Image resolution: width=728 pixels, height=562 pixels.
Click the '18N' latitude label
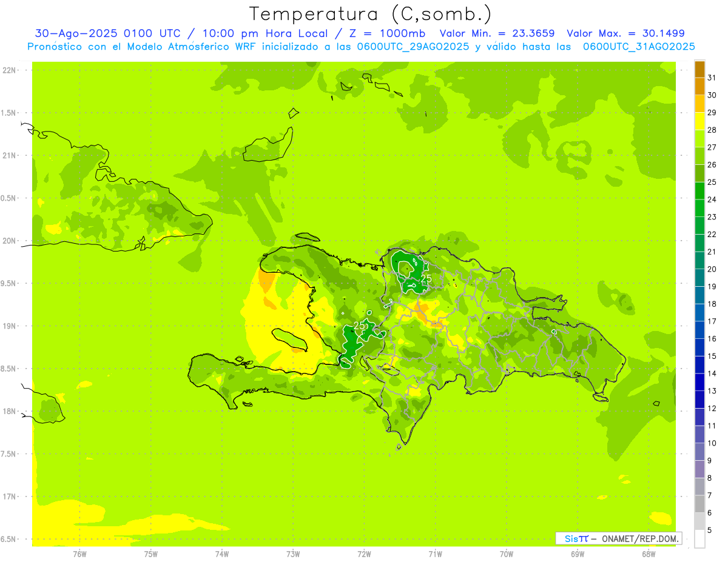pos(10,412)
